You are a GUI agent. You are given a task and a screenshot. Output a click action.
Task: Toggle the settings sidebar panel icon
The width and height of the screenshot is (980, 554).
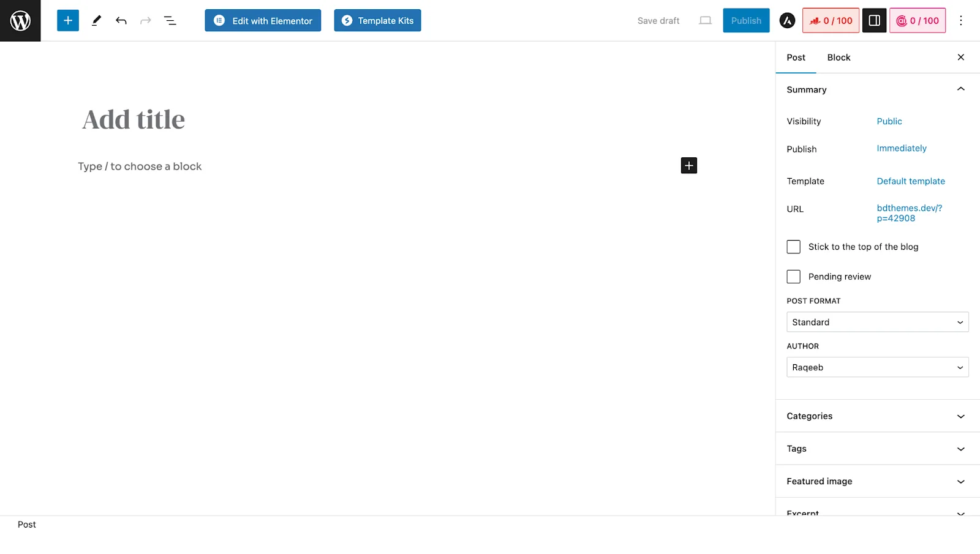pyautogui.click(x=874, y=21)
